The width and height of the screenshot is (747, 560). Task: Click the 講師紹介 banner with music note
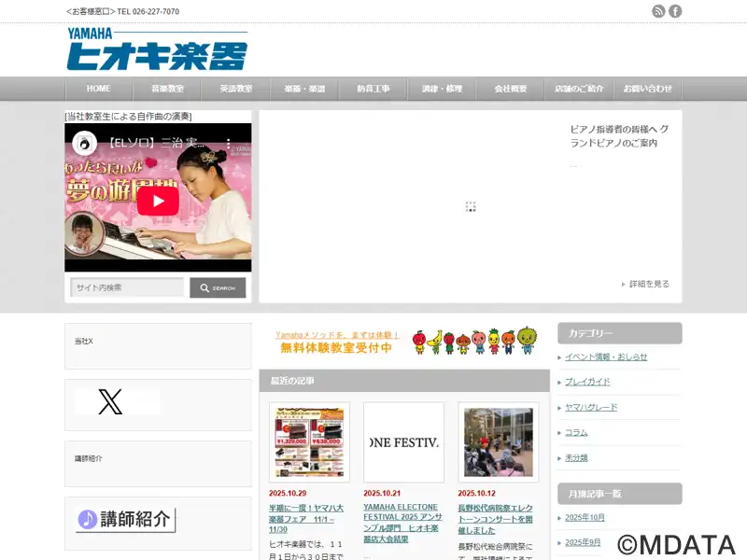pos(126,520)
